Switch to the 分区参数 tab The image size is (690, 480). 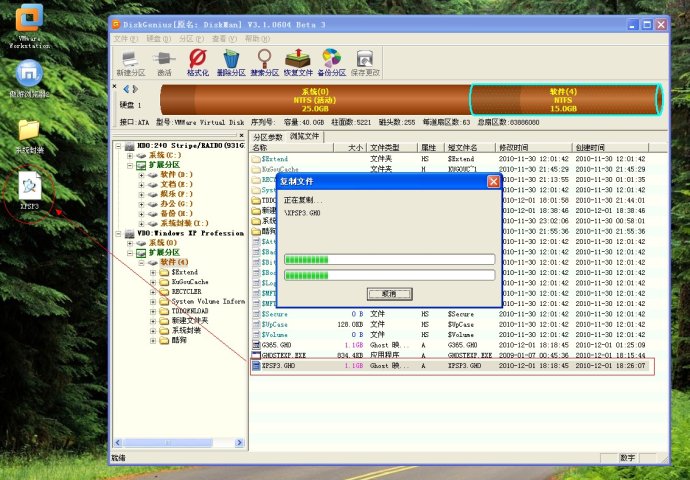pos(268,137)
